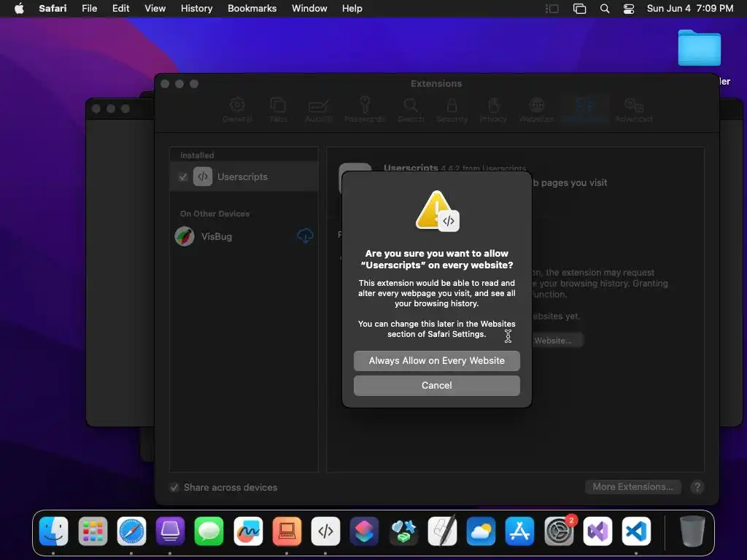Click the screen mirroring menu bar icon
The height and width of the screenshot is (560, 747).
(579, 9)
